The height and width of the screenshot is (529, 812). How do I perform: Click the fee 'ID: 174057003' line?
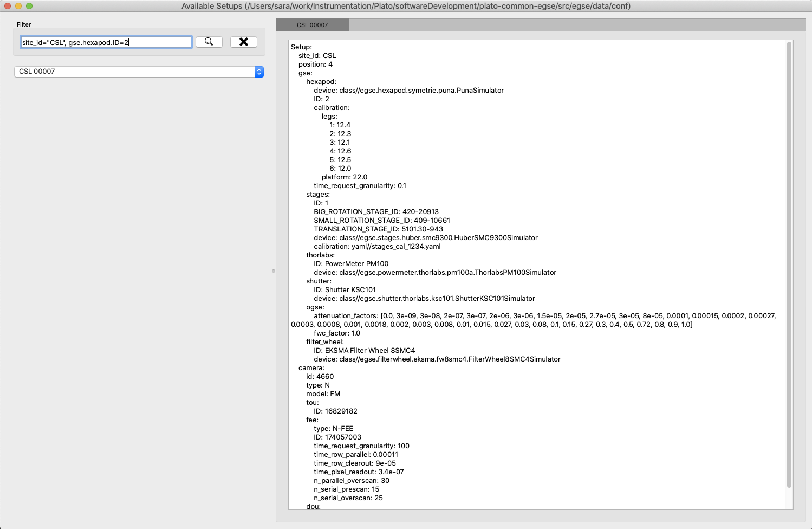click(337, 437)
